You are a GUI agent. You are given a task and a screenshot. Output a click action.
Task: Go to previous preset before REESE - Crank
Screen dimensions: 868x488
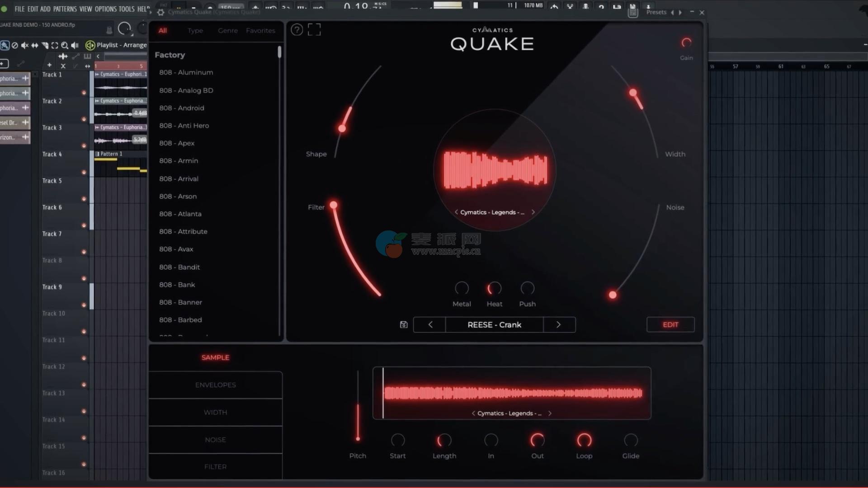pyautogui.click(x=430, y=324)
